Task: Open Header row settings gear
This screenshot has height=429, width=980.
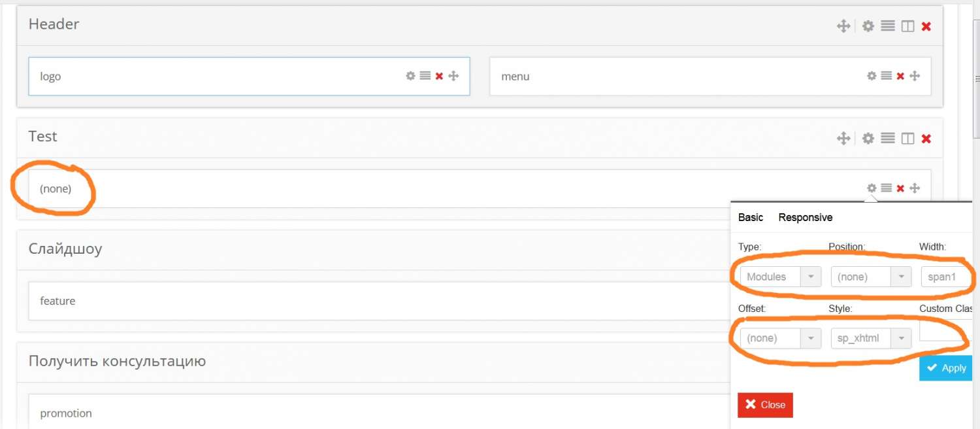Action: [868, 26]
